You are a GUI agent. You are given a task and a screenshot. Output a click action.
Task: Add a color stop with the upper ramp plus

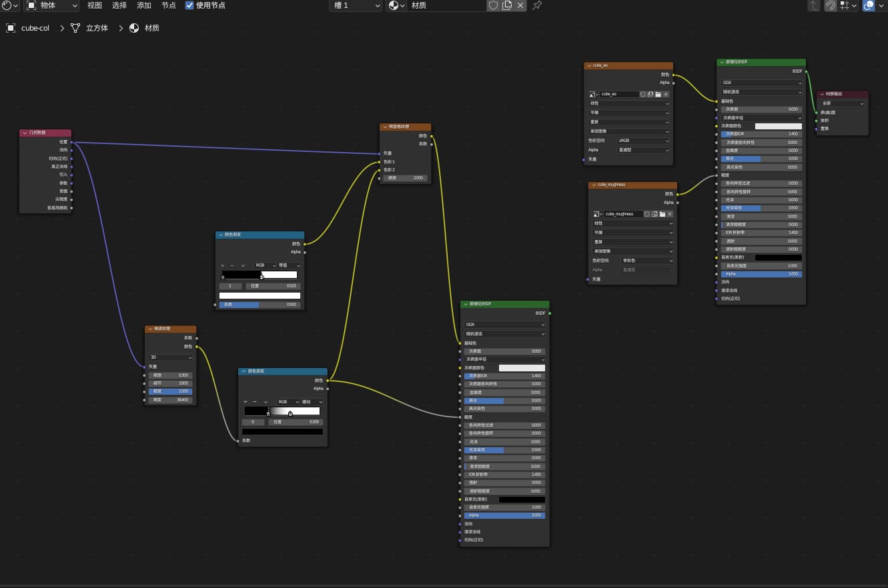click(223, 265)
